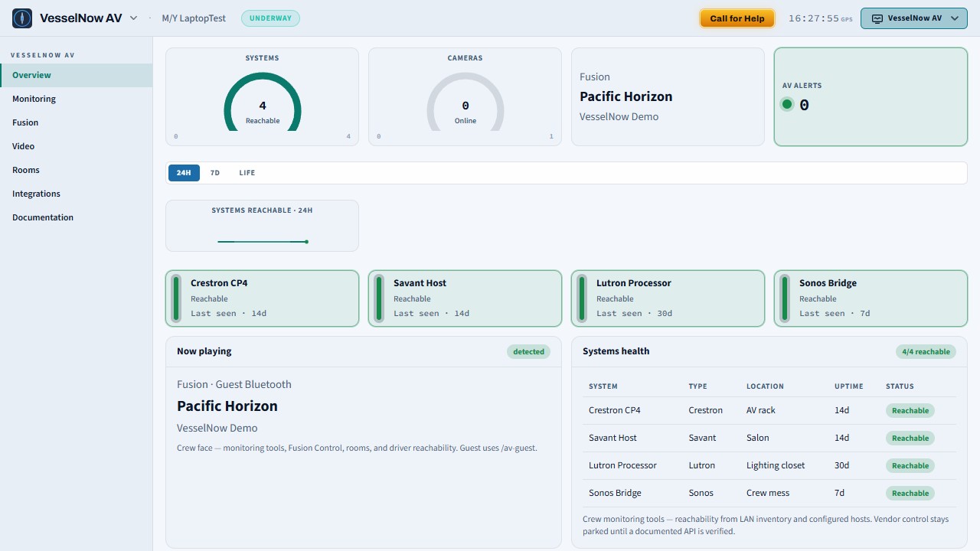
Task: Click the monitor icon in VesselNow AV button
Action: (x=877, y=18)
